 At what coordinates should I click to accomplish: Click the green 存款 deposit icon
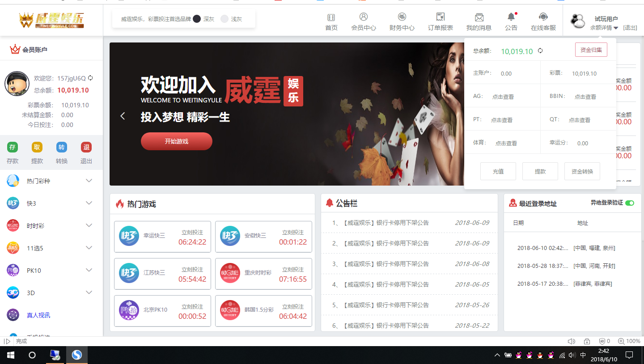13,147
